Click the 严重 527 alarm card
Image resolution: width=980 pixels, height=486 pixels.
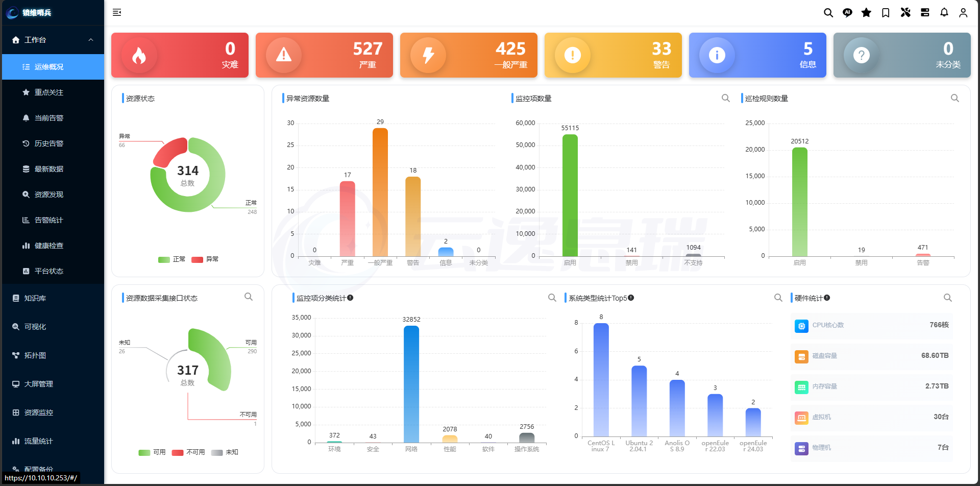coord(324,55)
